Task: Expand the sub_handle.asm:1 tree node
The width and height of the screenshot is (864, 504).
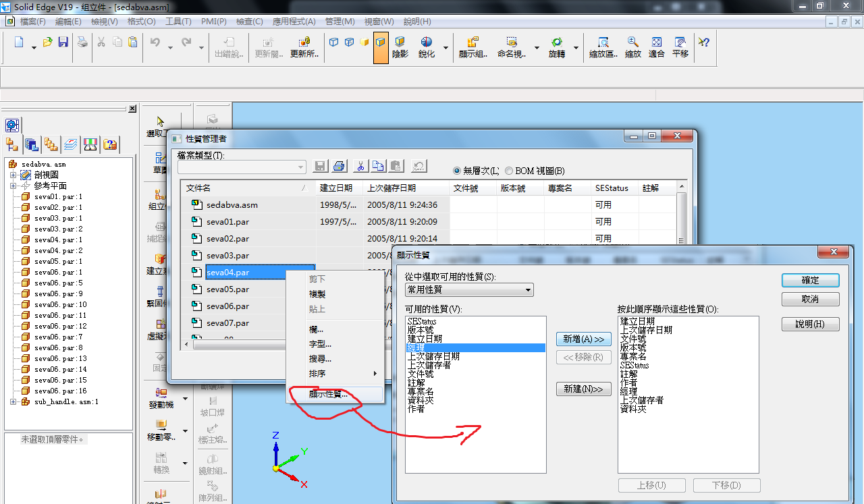Action: (13, 401)
